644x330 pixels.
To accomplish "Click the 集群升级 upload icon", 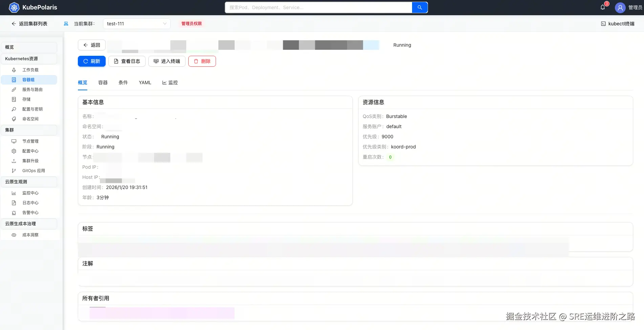I will click(14, 161).
